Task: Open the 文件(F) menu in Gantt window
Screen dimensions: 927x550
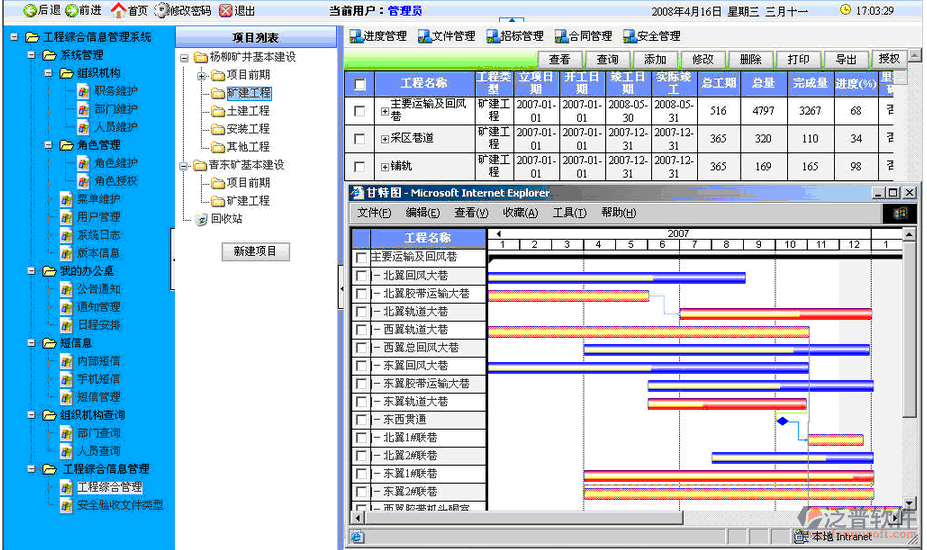Action: [374, 213]
